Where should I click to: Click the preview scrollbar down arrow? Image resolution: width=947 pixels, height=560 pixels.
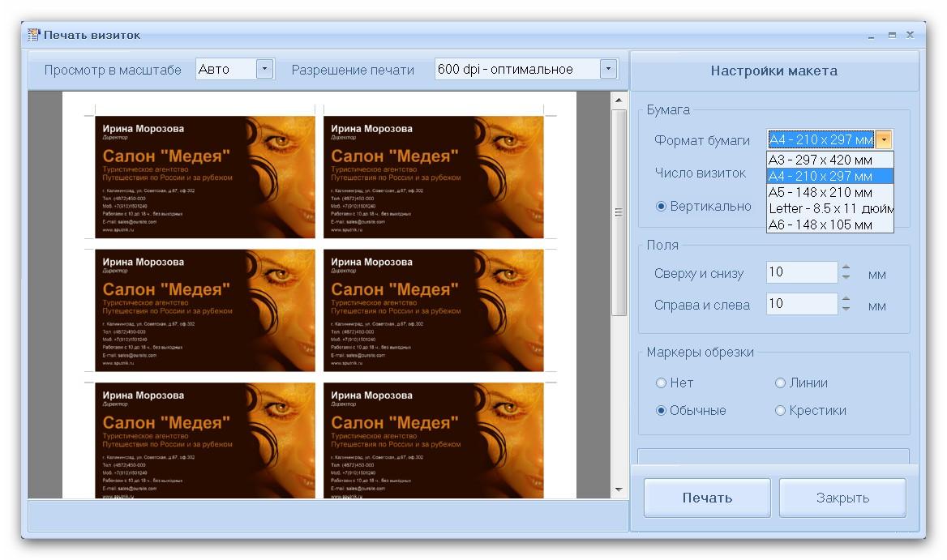pos(619,489)
